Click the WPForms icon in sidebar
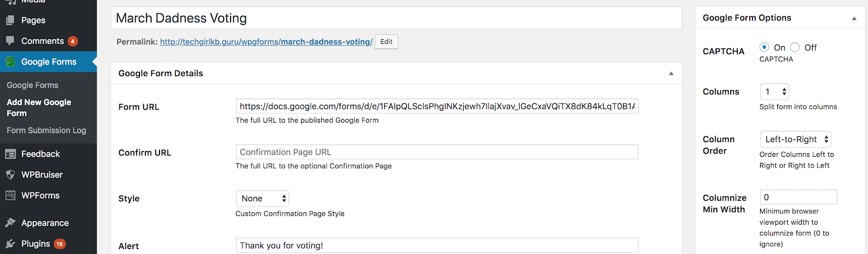Screen dimensions: 868x254 pyautogui.click(x=10, y=195)
